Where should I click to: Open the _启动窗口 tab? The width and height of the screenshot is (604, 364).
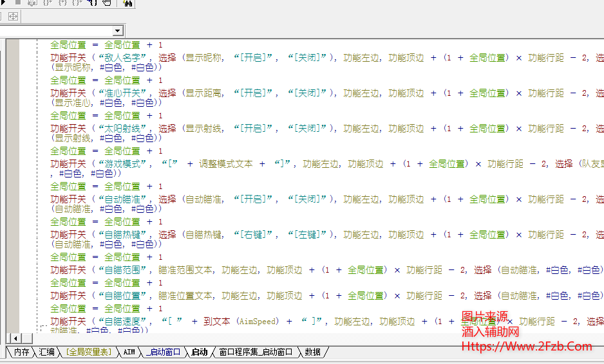point(164,352)
